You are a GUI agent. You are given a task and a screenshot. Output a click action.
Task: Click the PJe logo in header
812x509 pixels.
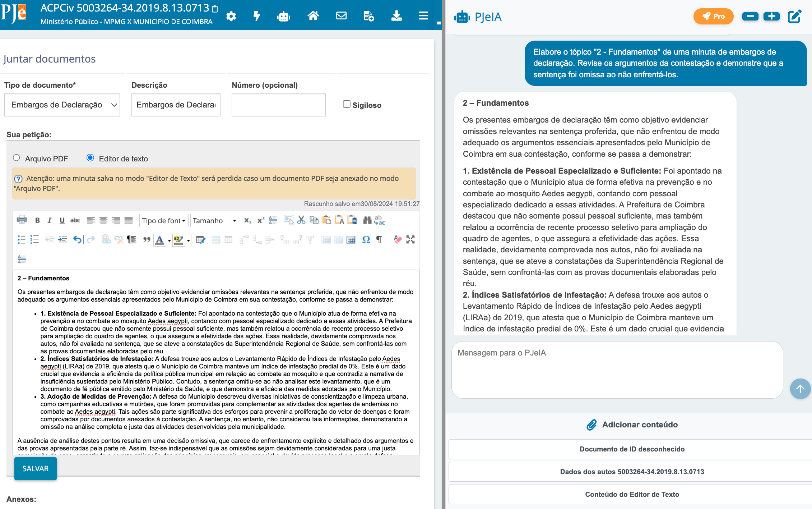pyautogui.click(x=14, y=14)
